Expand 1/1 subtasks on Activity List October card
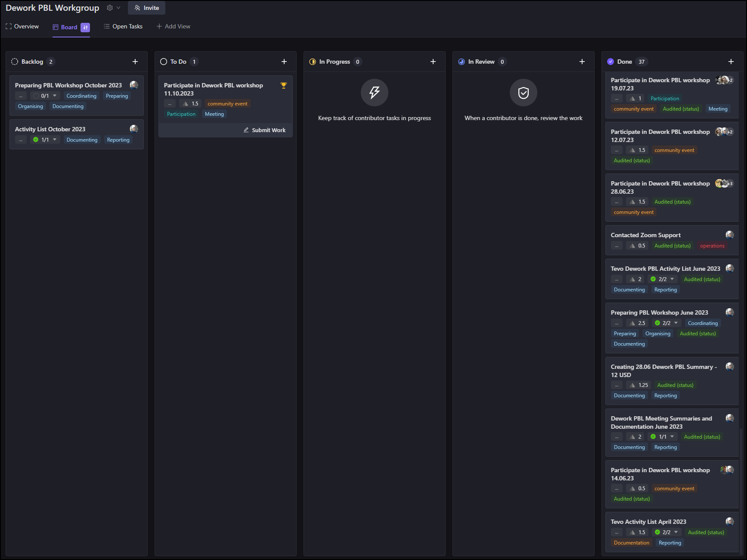Image resolution: width=747 pixels, height=560 pixels. [x=45, y=140]
